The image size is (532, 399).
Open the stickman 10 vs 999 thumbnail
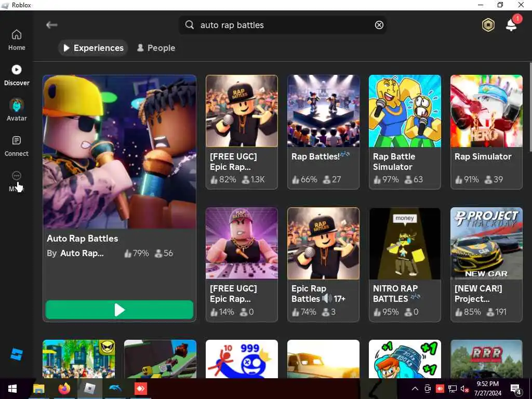pyautogui.click(x=242, y=359)
